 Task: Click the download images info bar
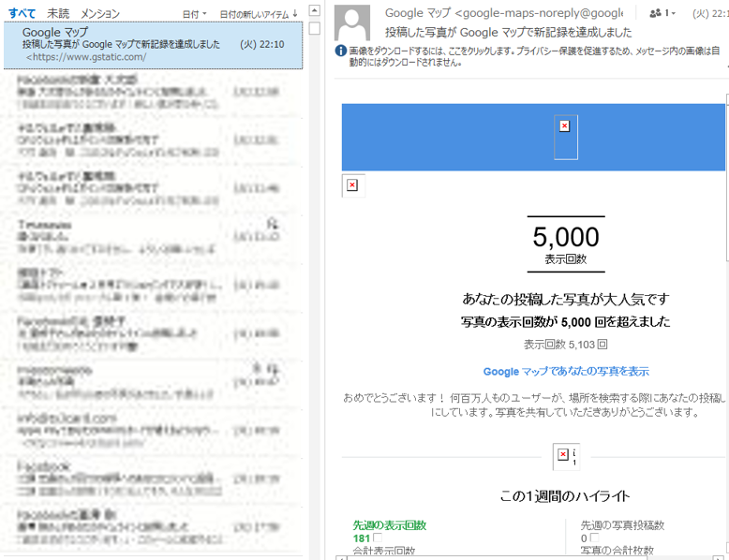pos(530,56)
